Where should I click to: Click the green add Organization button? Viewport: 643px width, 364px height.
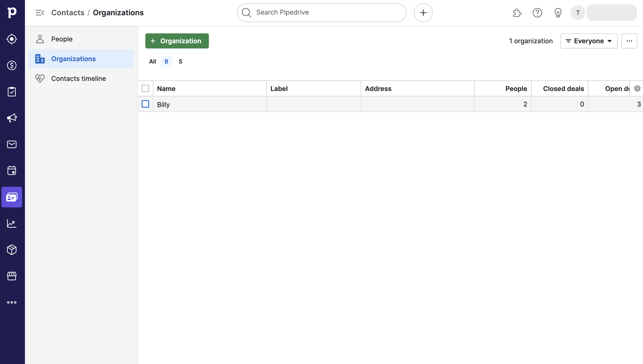[177, 41]
